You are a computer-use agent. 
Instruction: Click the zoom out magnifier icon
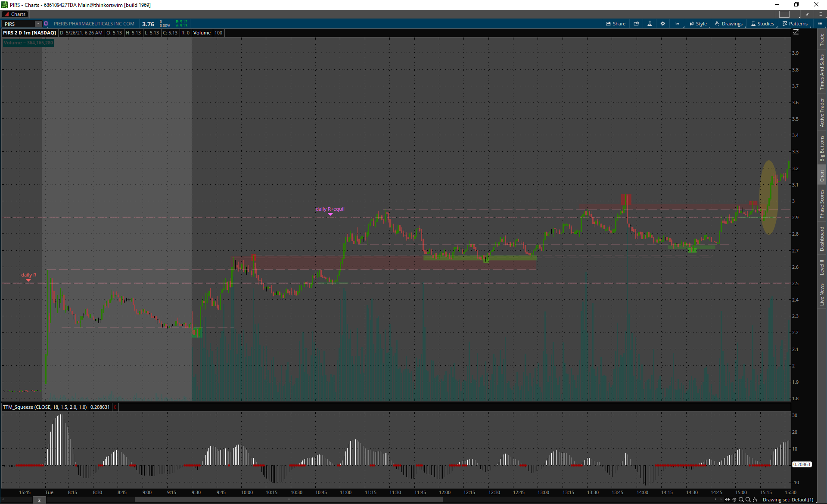tap(748, 500)
